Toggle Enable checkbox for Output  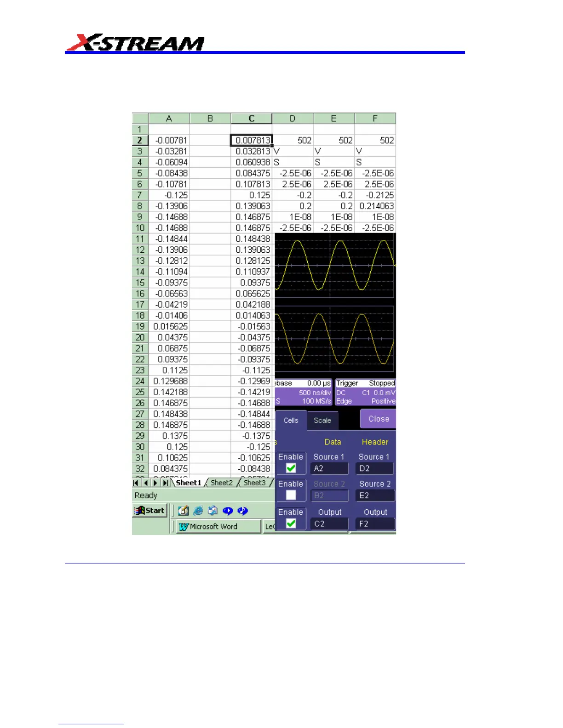pyautogui.click(x=291, y=523)
